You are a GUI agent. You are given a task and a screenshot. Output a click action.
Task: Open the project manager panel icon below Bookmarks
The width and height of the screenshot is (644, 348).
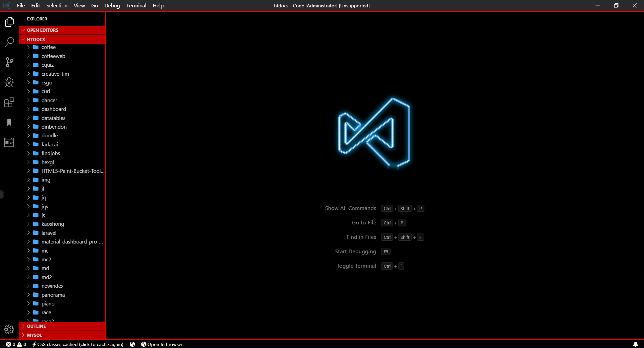pos(9,142)
